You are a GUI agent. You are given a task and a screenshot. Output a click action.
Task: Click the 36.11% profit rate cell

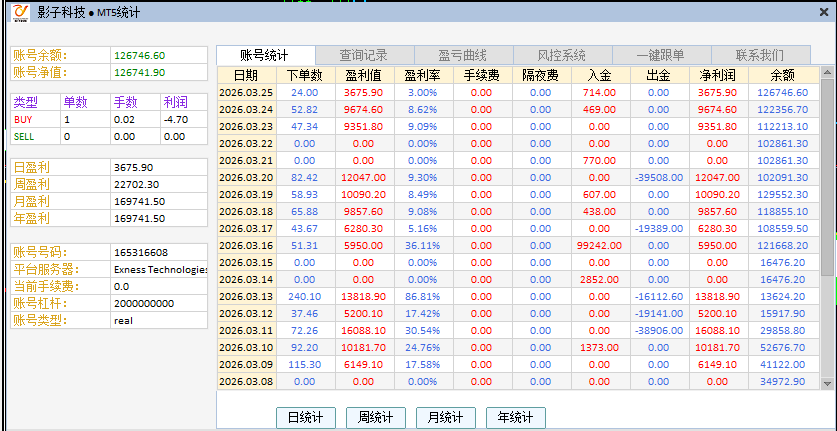[424, 246]
